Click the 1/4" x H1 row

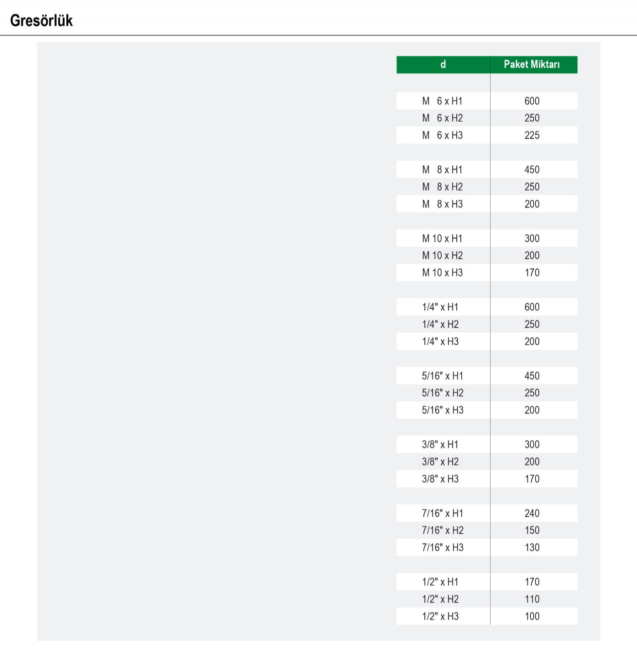pyautogui.click(x=487, y=307)
